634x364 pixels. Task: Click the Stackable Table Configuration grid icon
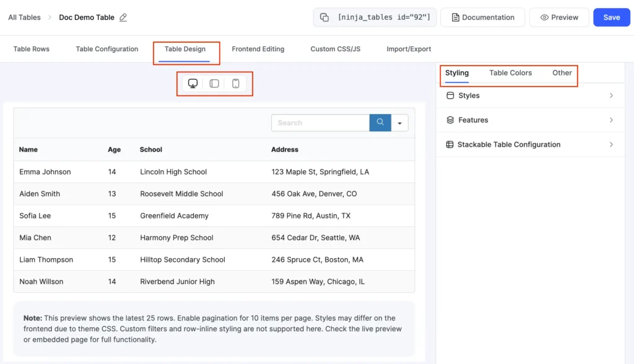(x=449, y=144)
